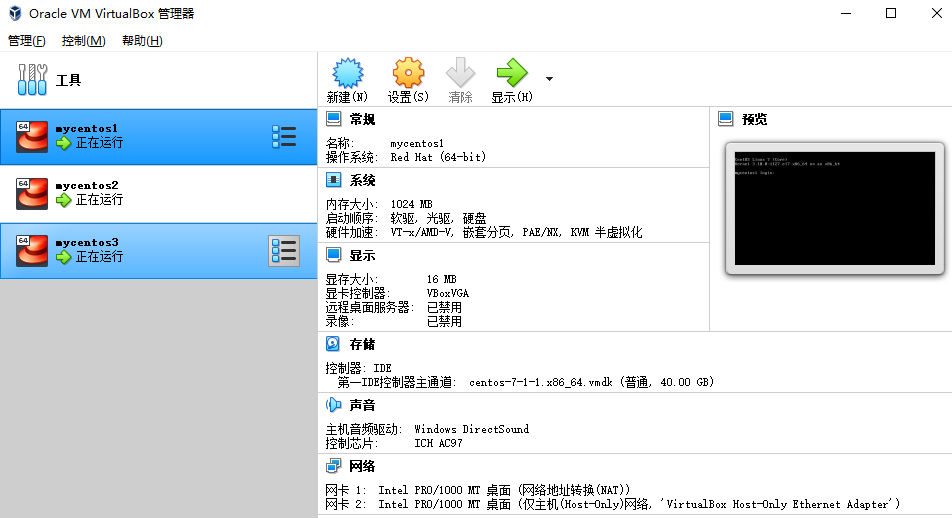Click the 清除 discard arrow icon
The width and height of the screenshot is (952, 518).
point(460,73)
